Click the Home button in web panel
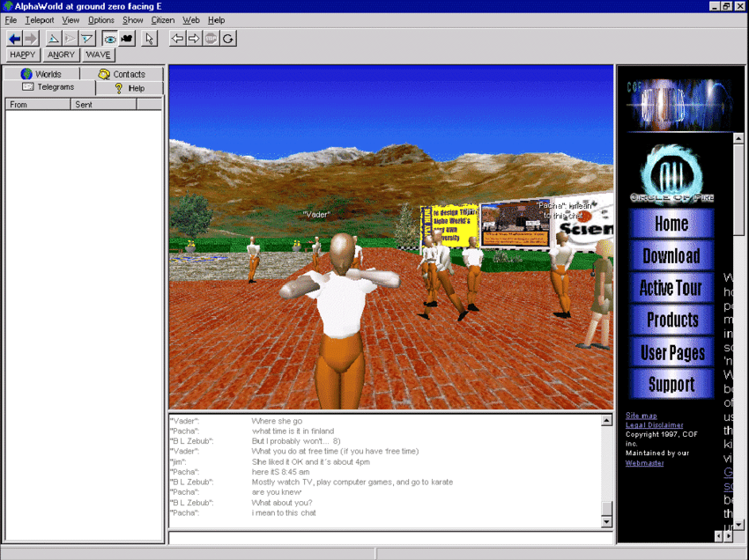Image resolution: width=749 pixels, height=560 pixels. [671, 224]
